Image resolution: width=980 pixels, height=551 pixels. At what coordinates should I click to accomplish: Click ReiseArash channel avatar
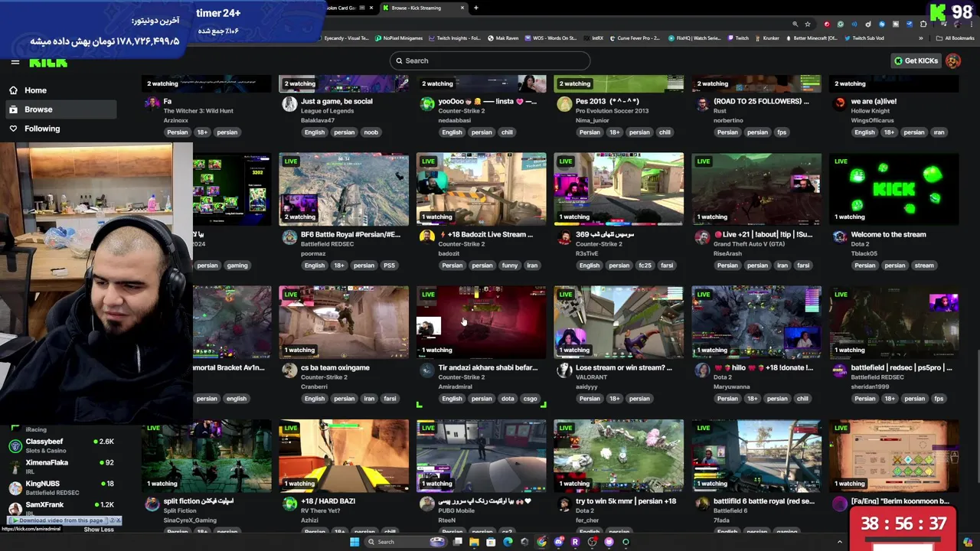pos(702,237)
